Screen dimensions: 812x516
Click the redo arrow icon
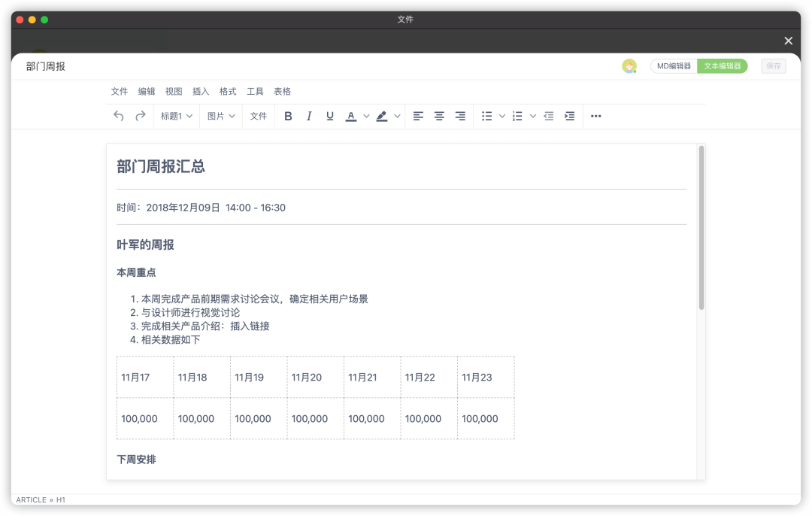[x=140, y=116]
